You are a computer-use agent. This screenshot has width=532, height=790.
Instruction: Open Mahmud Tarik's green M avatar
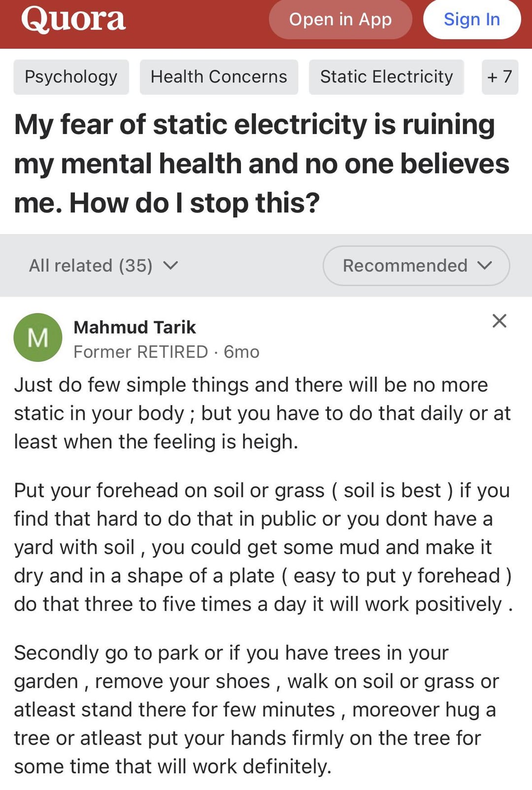pos(38,338)
